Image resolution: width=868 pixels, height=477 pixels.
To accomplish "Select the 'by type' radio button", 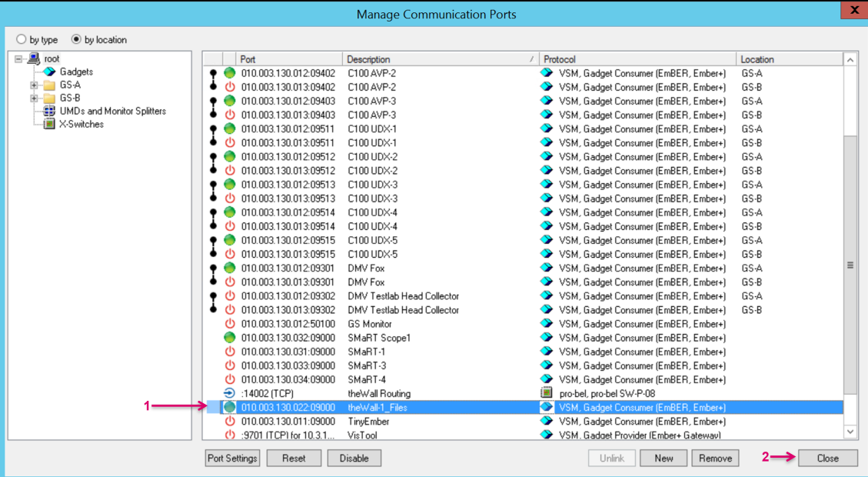I will coord(21,39).
